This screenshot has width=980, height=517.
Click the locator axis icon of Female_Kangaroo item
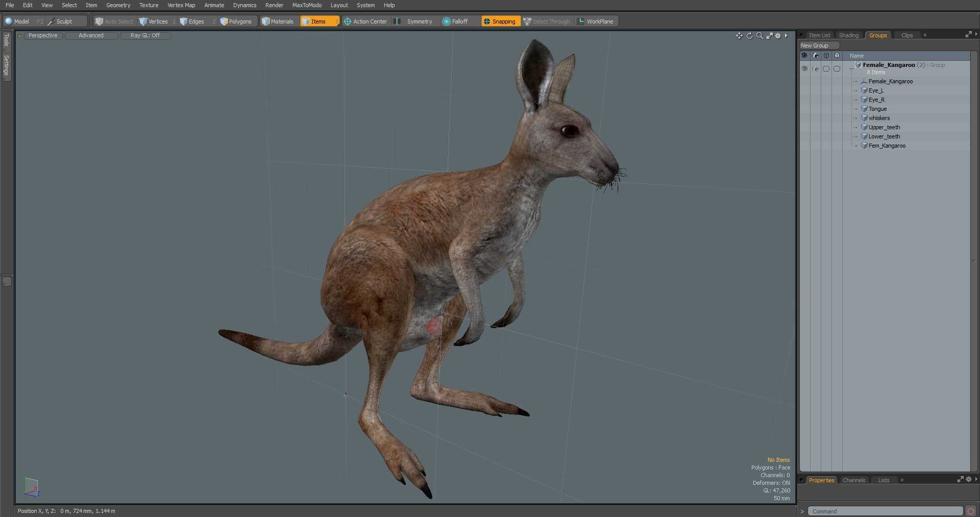click(864, 81)
